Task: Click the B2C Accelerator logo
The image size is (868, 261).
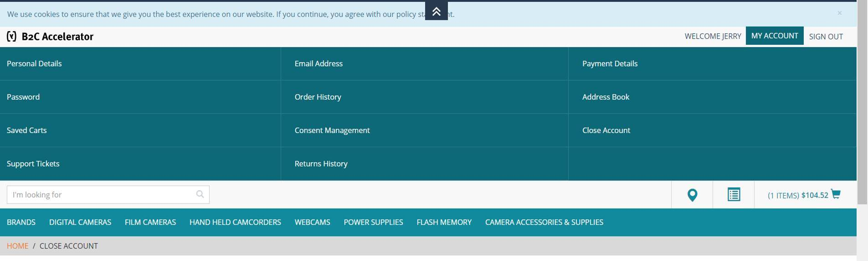Action: [50, 37]
